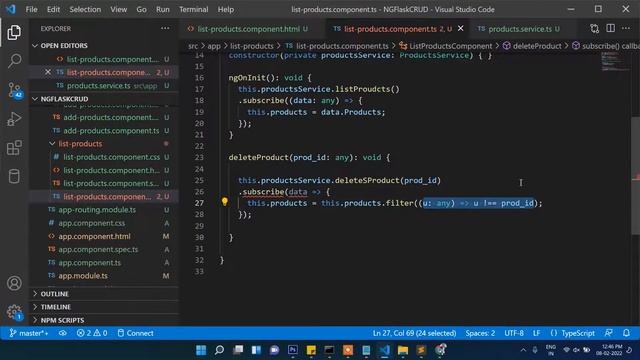
Task: Click the editor vertical scrollbar
Action: click(x=636, y=176)
